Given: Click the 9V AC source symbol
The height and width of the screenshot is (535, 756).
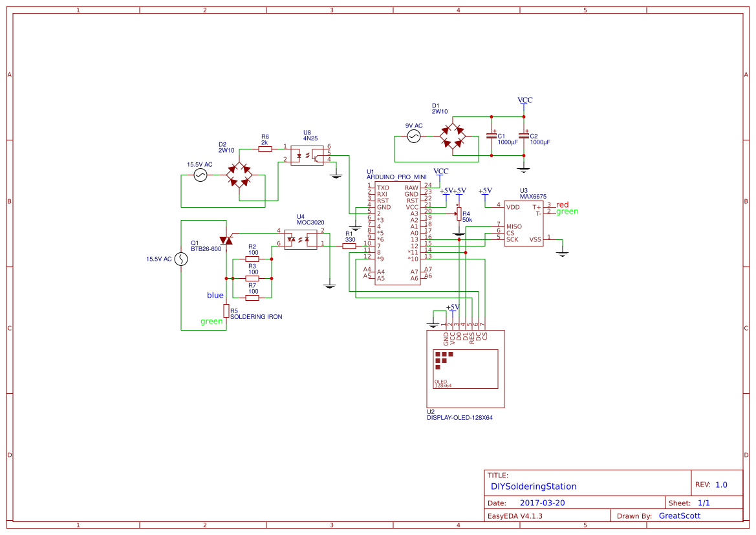Looking at the screenshot, I should (413, 135).
